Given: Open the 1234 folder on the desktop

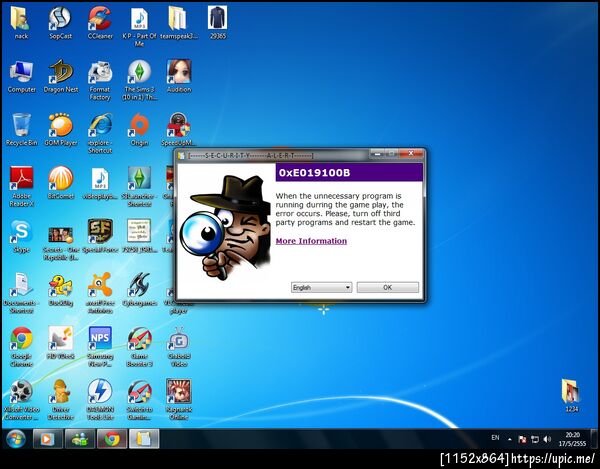Looking at the screenshot, I should click(571, 396).
